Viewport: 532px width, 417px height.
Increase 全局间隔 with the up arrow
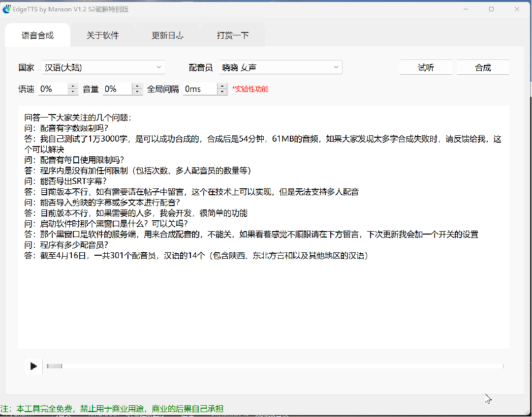point(222,86)
